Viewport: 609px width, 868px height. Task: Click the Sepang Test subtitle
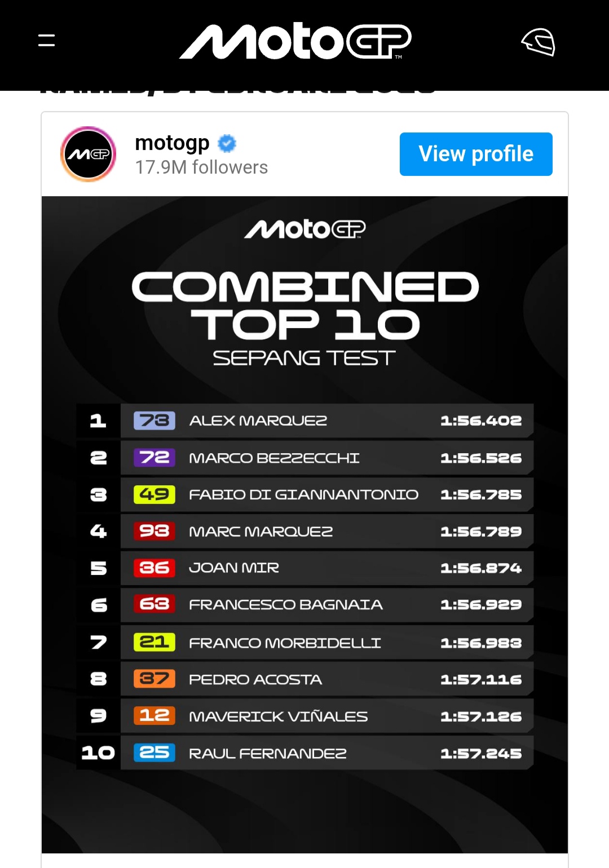tap(304, 358)
